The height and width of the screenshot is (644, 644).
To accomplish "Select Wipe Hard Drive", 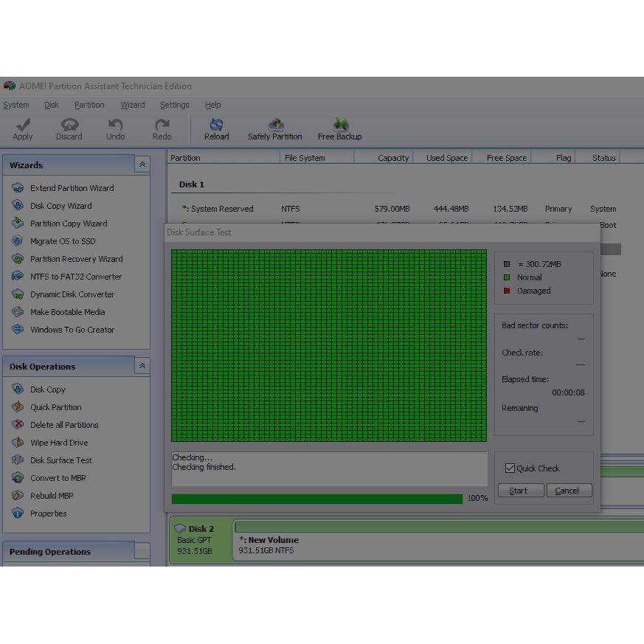I will 50,443.
